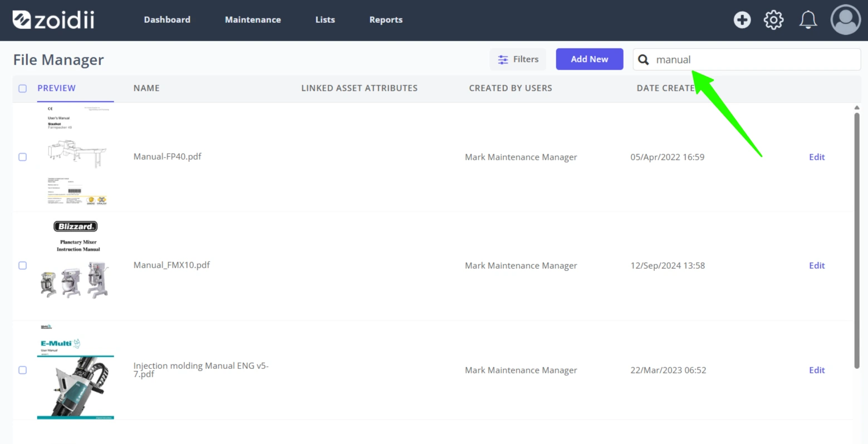Image resolution: width=868 pixels, height=444 pixels.
Task: Open the user profile avatar
Action: point(845,20)
